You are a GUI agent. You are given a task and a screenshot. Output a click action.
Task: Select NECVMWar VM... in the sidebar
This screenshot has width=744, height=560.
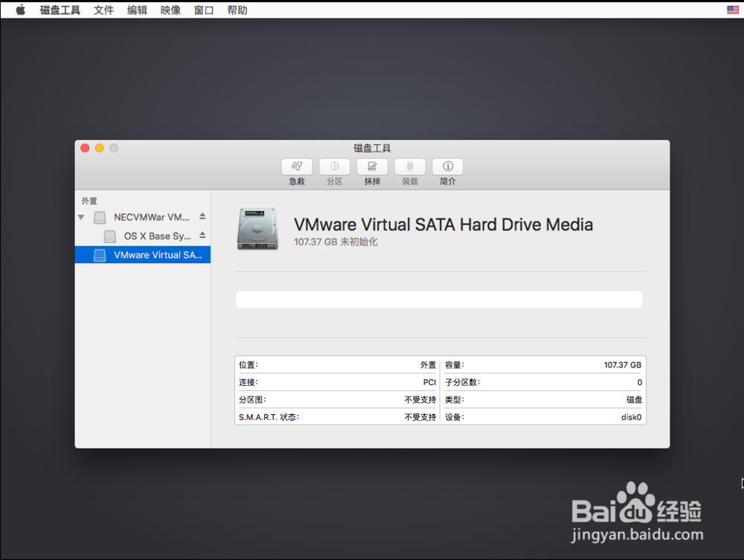142,217
